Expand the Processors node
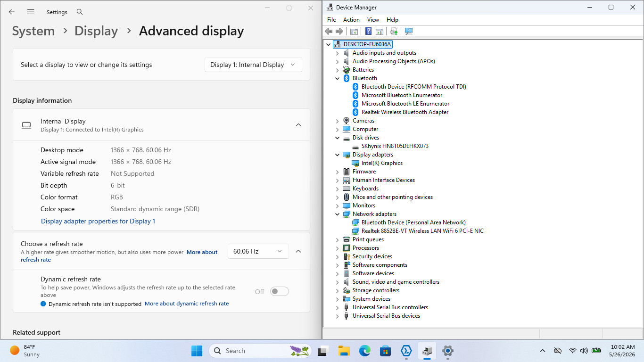644x362 pixels. point(337,248)
